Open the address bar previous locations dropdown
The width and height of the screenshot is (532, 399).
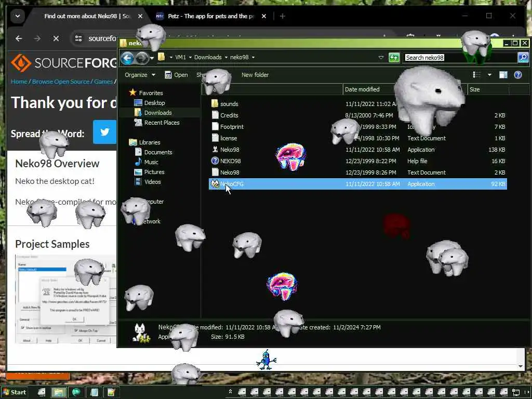click(381, 58)
